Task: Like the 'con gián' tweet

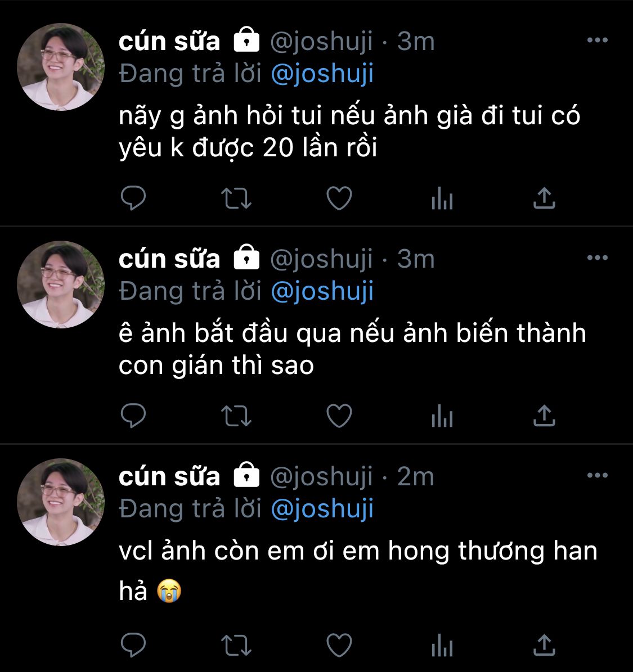Action: tap(339, 415)
